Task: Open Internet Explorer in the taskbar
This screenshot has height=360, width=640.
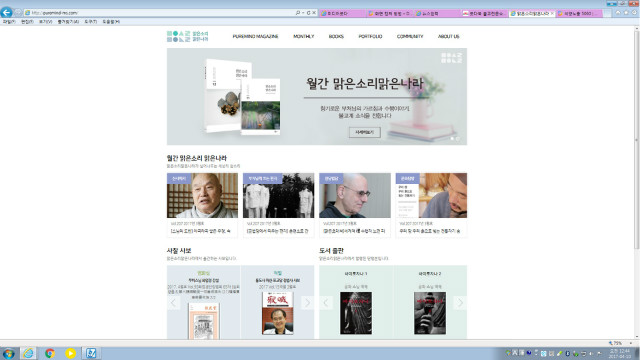Action: [x=28, y=353]
